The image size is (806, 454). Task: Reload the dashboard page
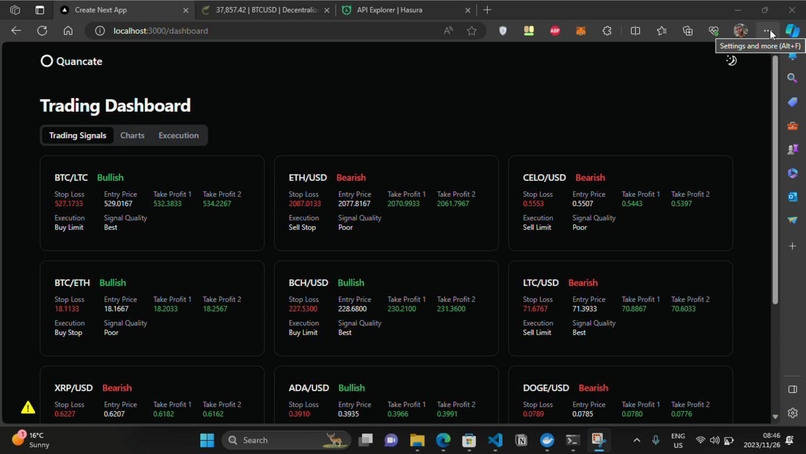[x=42, y=31]
